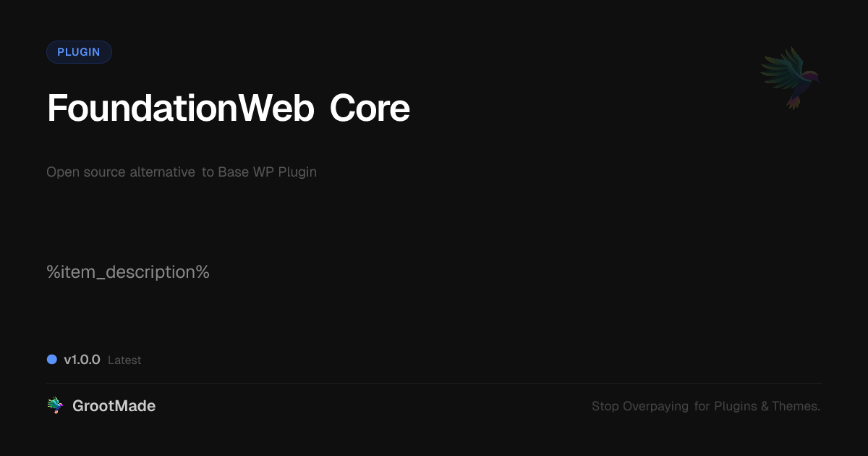Click the word "Themes." at the bottom right
Image resolution: width=868 pixels, height=456 pixels.
click(x=796, y=407)
